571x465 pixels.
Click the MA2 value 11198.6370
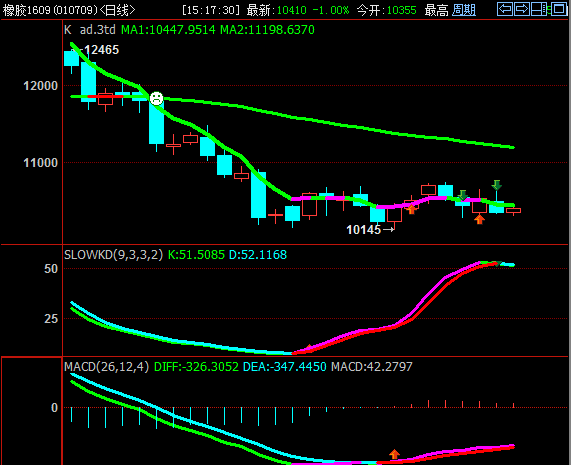pos(267,29)
